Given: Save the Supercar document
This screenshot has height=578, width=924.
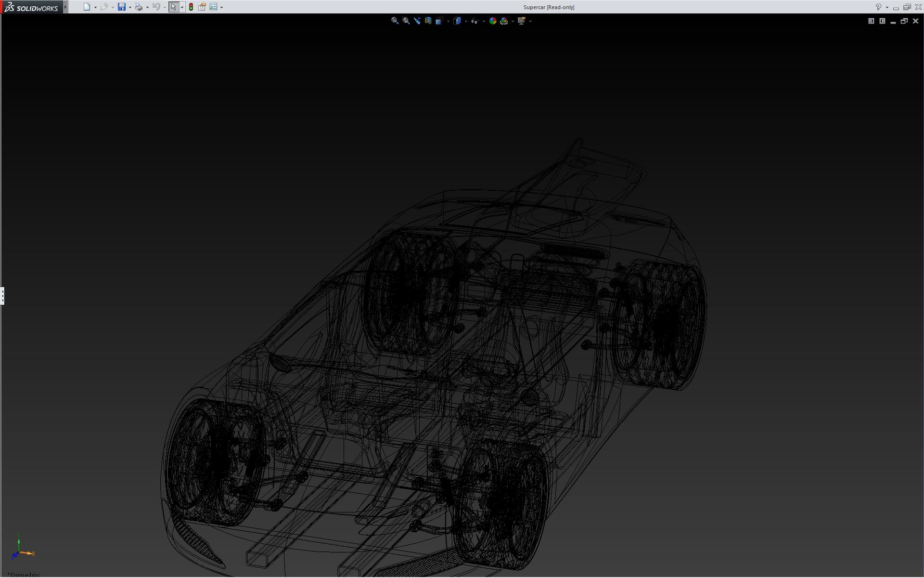Looking at the screenshot, I should pos(122,7).
